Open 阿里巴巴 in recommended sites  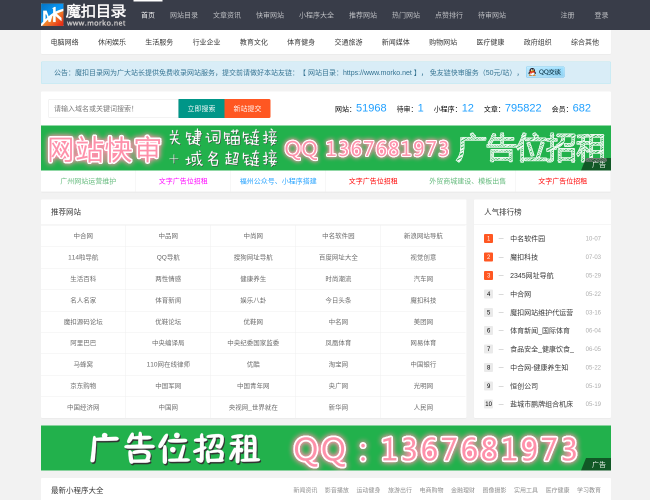pyautogui.click(x=83, y=343)
